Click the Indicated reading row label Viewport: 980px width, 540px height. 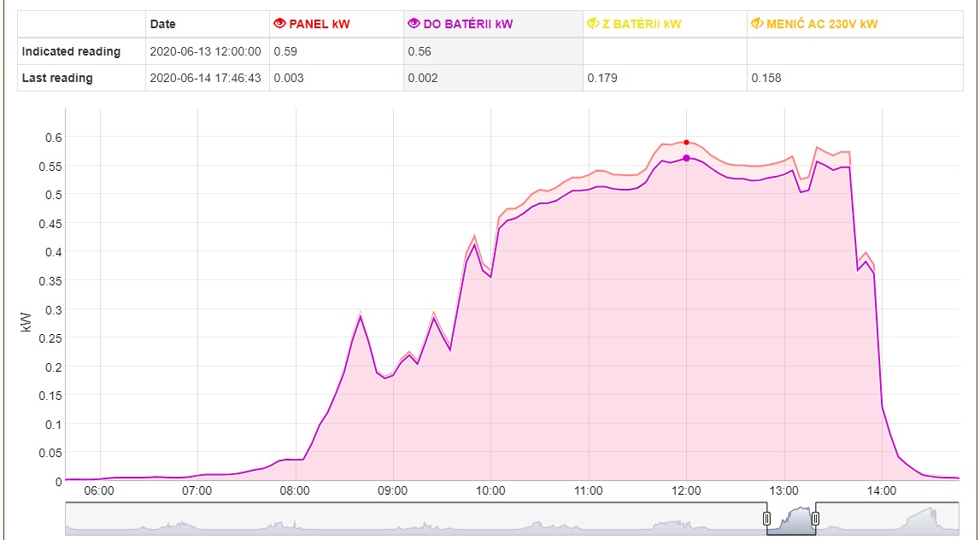click(71, 51)
